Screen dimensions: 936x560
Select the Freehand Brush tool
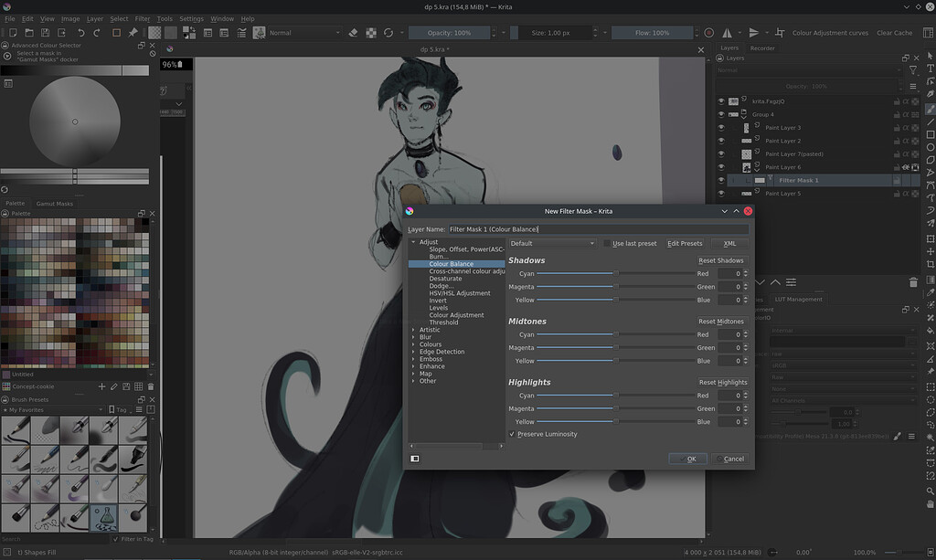pyautogui.click(x=929, y=109)
